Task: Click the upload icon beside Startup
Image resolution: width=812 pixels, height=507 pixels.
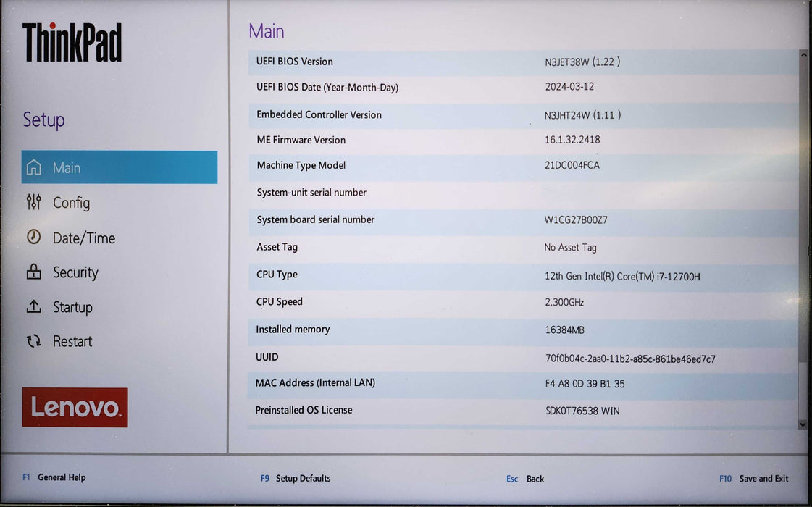Action: (33, 306)
